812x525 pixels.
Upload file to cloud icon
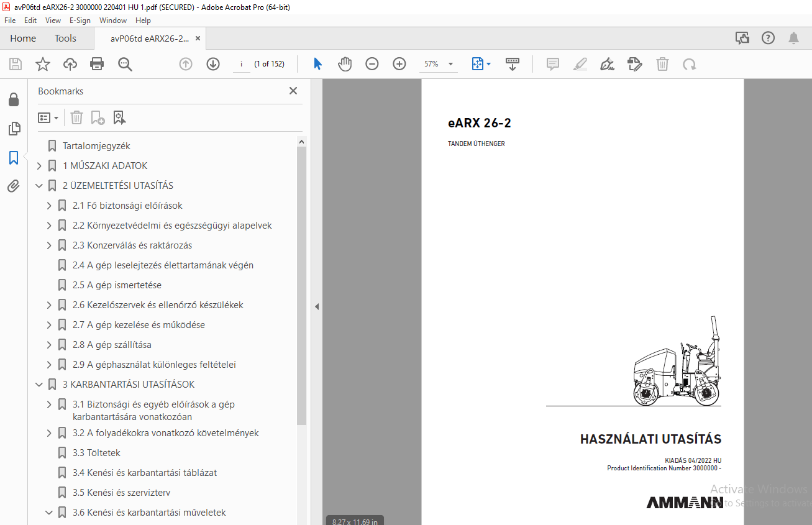click(70, 64)
